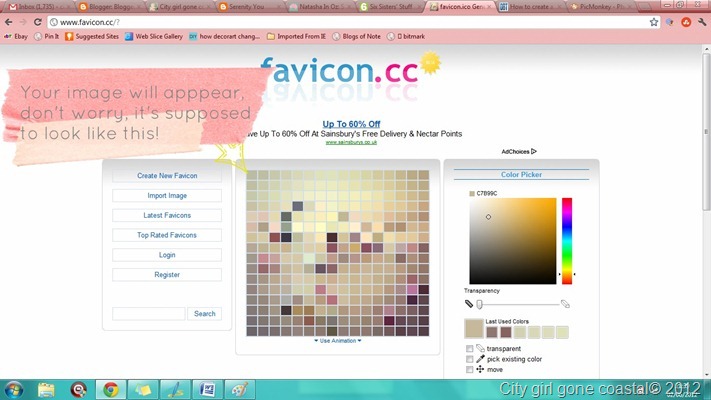Enable the transparent checkbox
This screenshot has width=711, height=400.
[x=469, y=349]
